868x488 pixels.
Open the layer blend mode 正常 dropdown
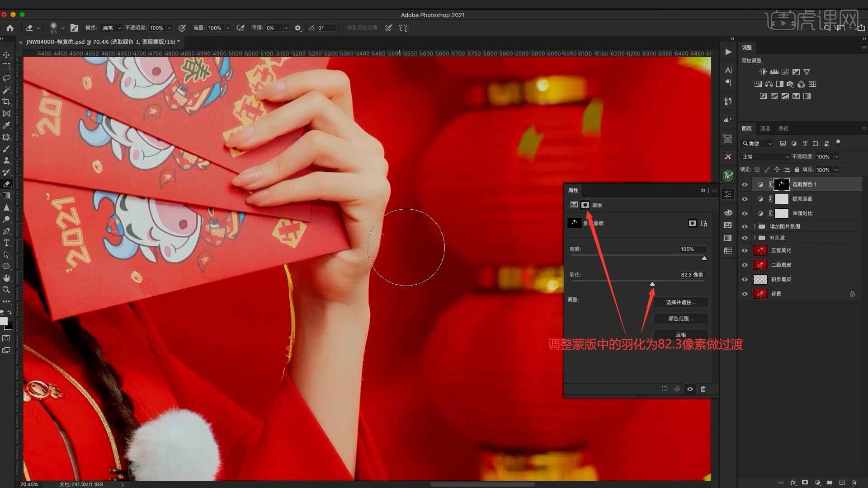(765, 157)
